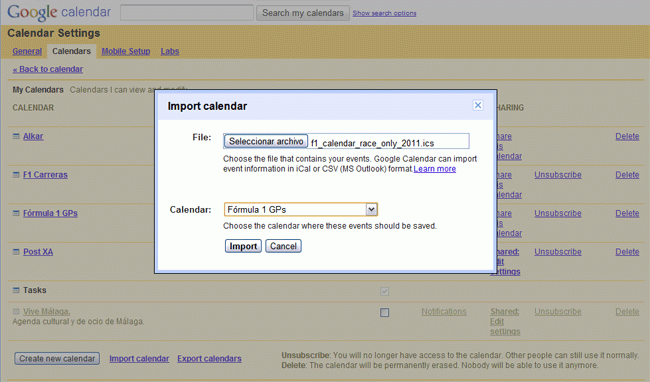Click the Tasks row label

tap(35, 290)
